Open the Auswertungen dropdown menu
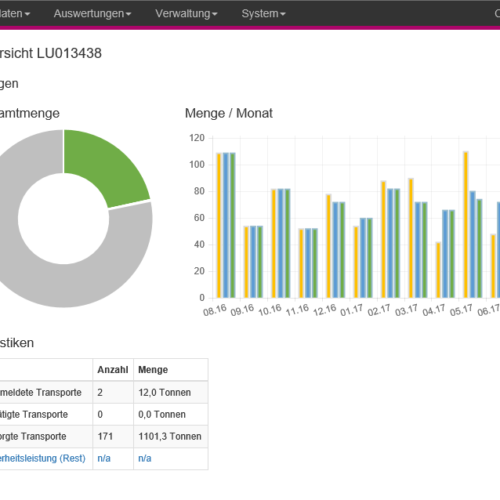 92,14
